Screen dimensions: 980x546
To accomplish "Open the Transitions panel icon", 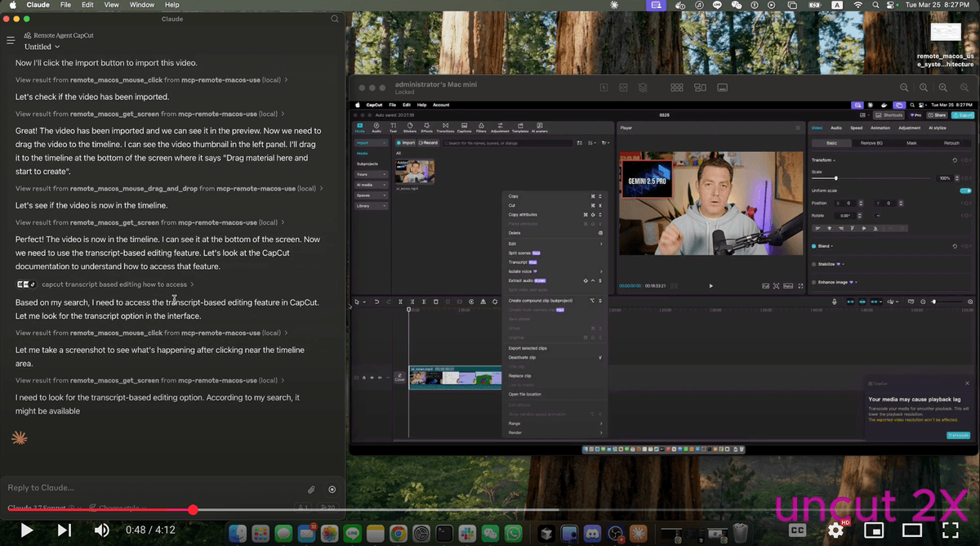I will coord(445,128).
